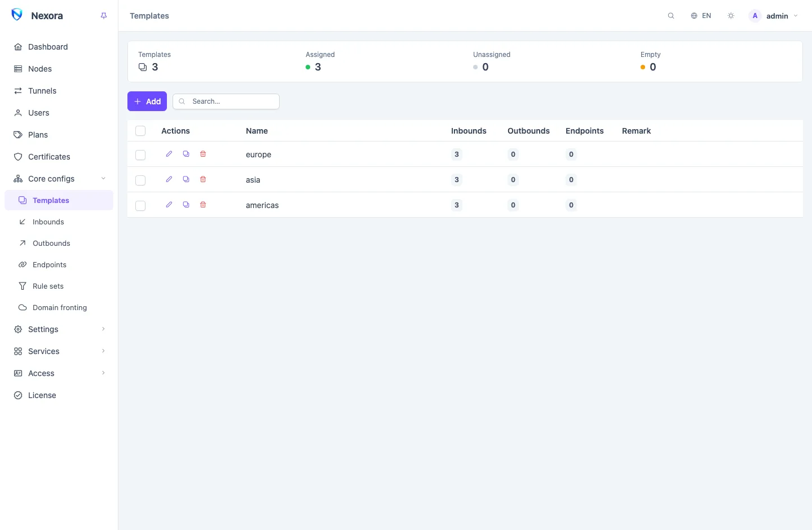Open the Certificates page
This screenshot has height=530, width=812.
[x=59, y=157]
